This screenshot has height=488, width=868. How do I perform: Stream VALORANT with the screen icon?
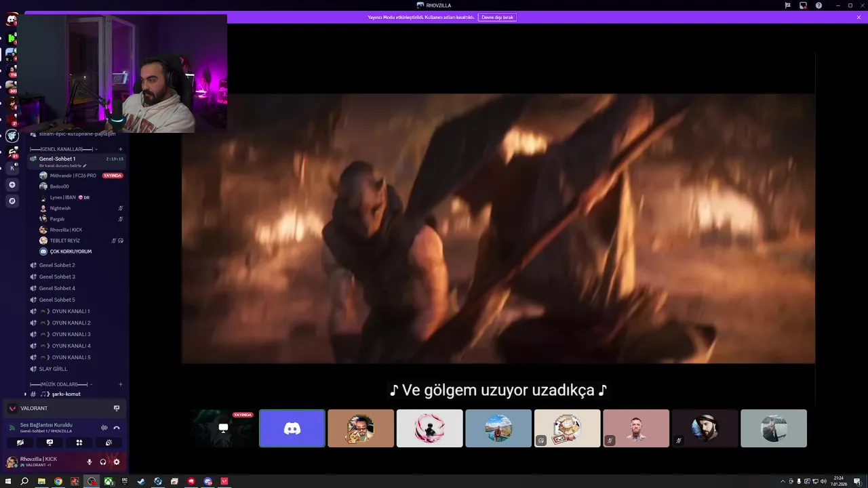pyautogui.click(x=117, y=408)
